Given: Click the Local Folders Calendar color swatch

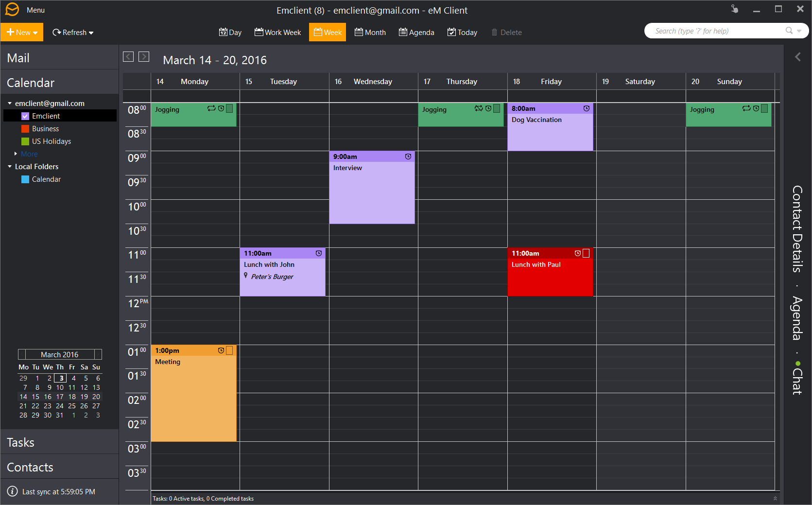Looking at the screenshot, I should click(x=25, y=179).
